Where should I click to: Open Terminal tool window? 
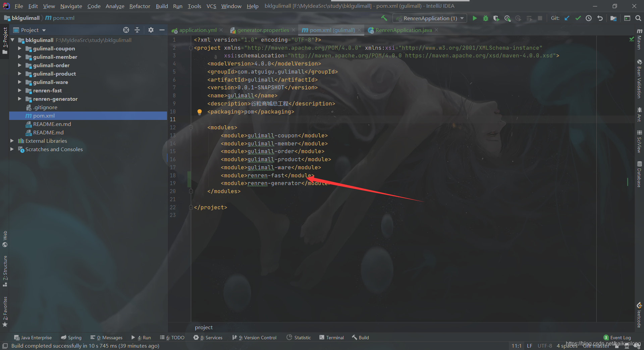pos(332,338)
